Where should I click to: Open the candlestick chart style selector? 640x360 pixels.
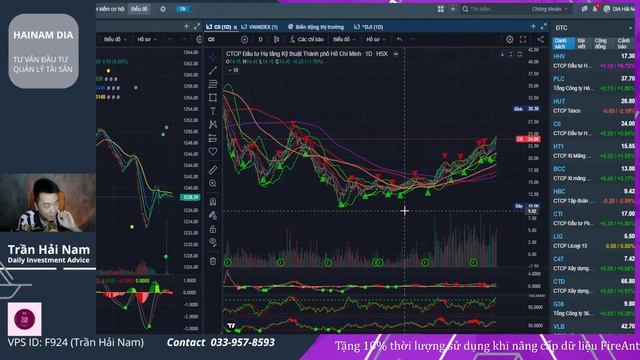point(276,40)
